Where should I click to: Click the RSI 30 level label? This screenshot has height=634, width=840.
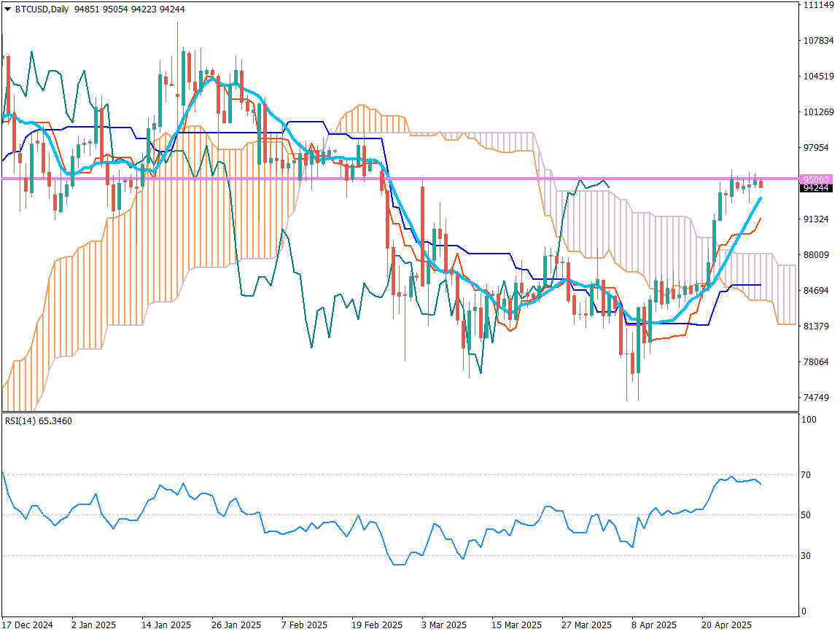[x=806, y=556]
